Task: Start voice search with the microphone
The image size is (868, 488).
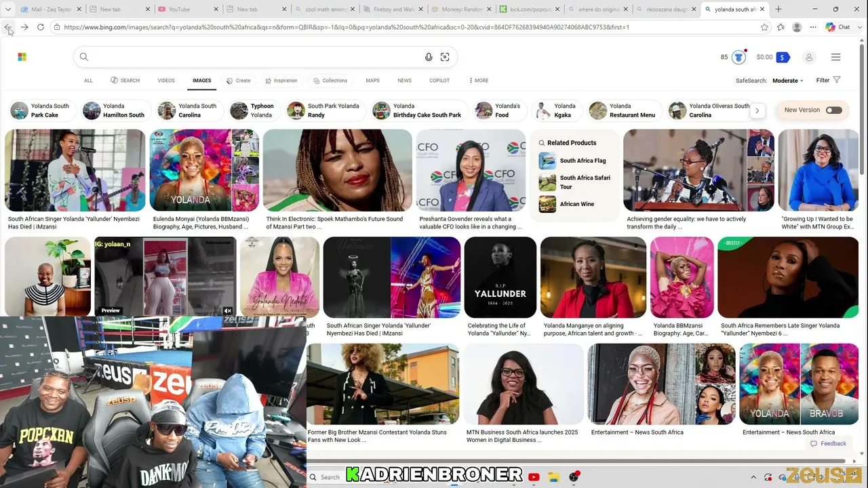Action: click(x=429, y=57)
